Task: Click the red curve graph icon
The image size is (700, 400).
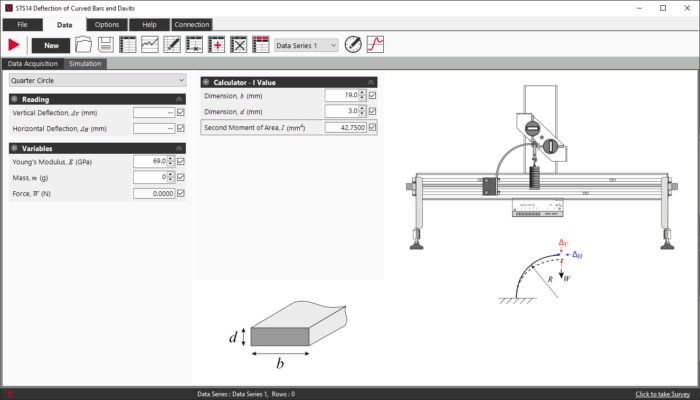Action: click(x=376, y=45)
